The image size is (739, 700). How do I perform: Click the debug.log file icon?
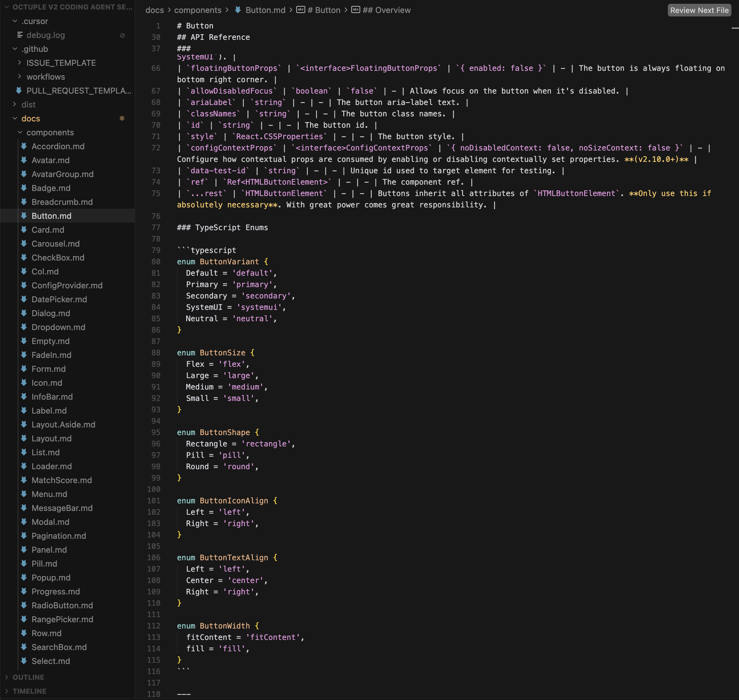20,35
